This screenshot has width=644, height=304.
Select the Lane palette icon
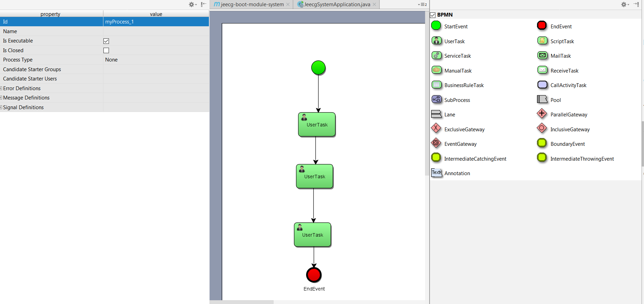(436, 114)
